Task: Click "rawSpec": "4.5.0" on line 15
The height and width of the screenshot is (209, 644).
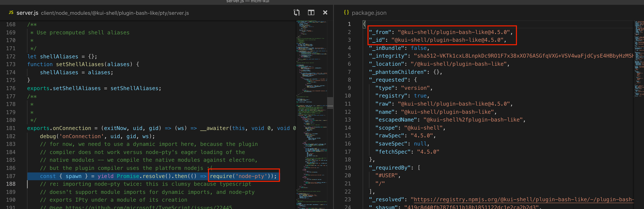Action: point(404,136)
